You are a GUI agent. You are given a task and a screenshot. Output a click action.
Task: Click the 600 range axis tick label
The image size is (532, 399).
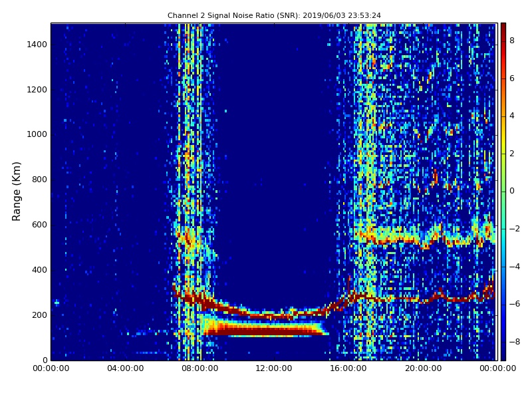(x=39, y=225)
